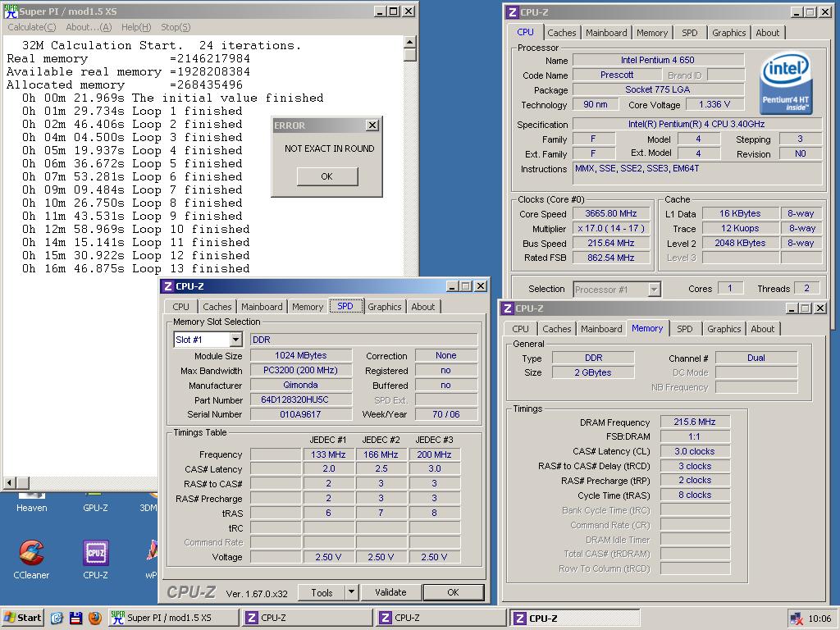Click the Z icon of the top-right CPU-Z window
This screenshot has height=630, width=840.
click(x=512, y=12)
